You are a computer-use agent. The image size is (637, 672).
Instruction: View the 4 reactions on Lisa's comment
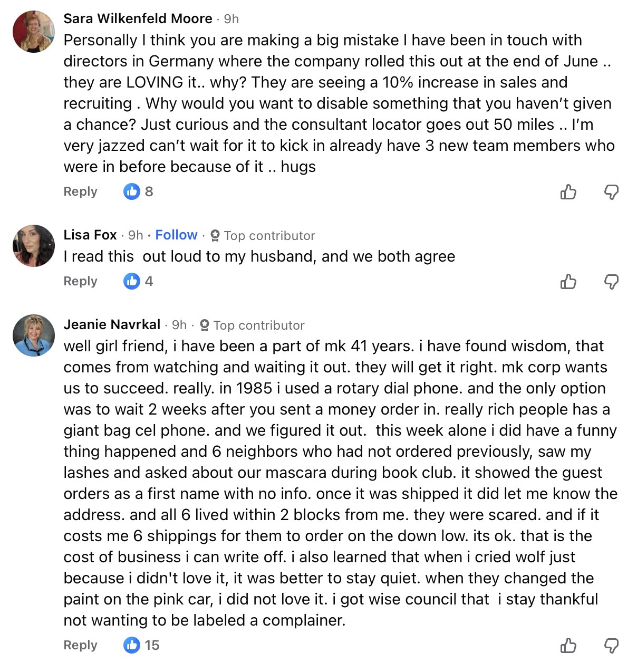(x=139, y=281)
